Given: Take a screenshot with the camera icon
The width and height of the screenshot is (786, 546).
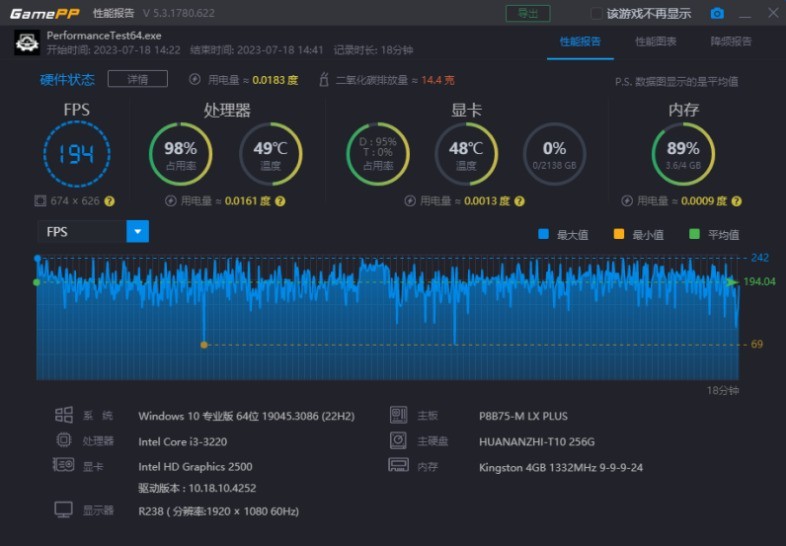Looking at the screenshot, I should [717, 14].
